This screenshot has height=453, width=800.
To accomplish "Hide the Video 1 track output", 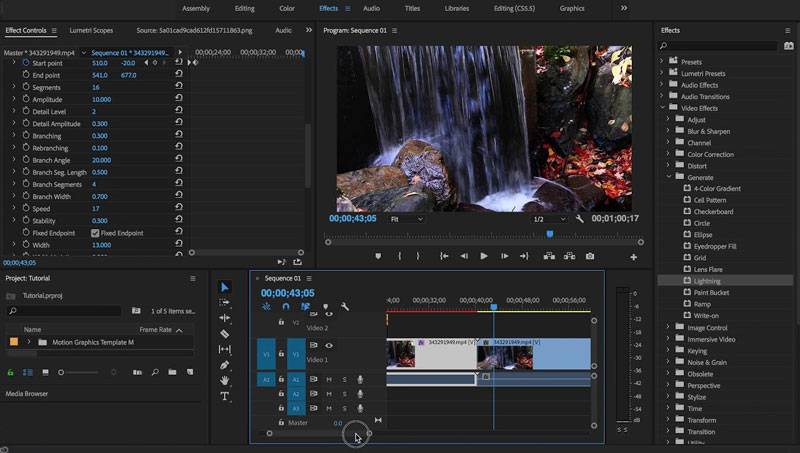I will pyautogui.click(x=328, y=345).
